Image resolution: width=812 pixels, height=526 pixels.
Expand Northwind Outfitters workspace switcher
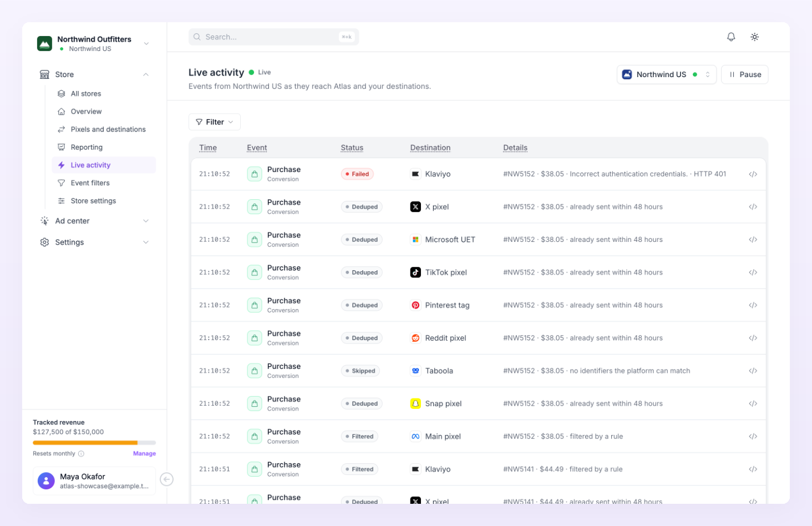click(146, 43)
